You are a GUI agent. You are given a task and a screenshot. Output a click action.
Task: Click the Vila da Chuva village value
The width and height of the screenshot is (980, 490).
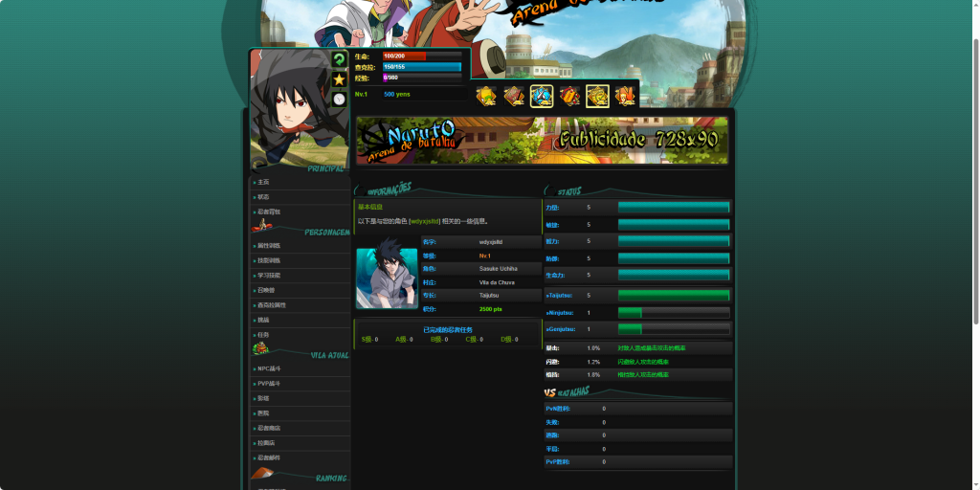point(497,282)
